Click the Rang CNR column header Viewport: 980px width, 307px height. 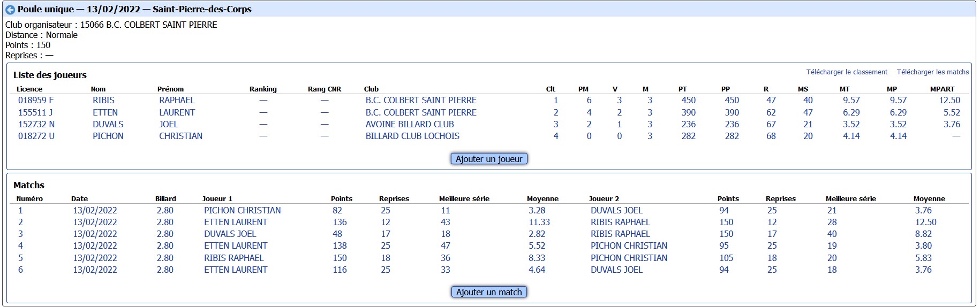325,89
